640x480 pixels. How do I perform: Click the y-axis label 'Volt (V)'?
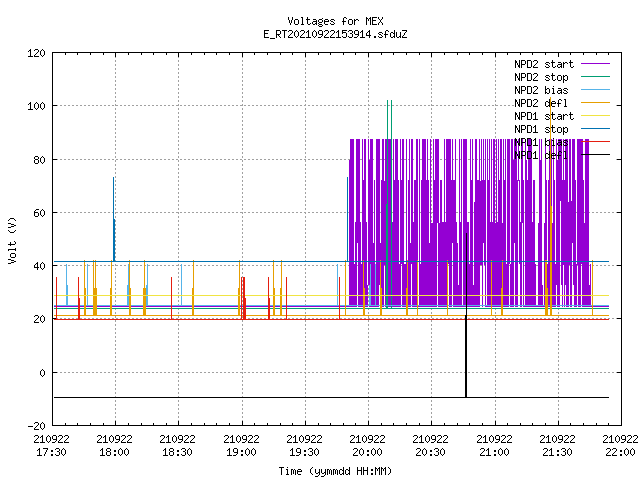(13, 241)
